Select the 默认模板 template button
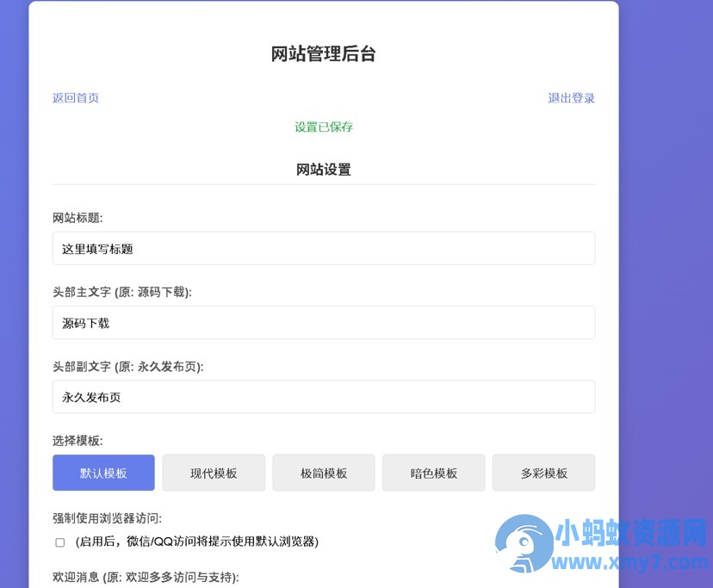 pos(103,473)
